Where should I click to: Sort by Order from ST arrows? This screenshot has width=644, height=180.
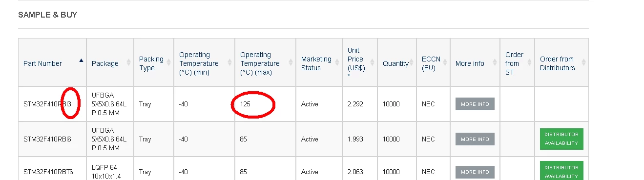click(x=530, y=62)
